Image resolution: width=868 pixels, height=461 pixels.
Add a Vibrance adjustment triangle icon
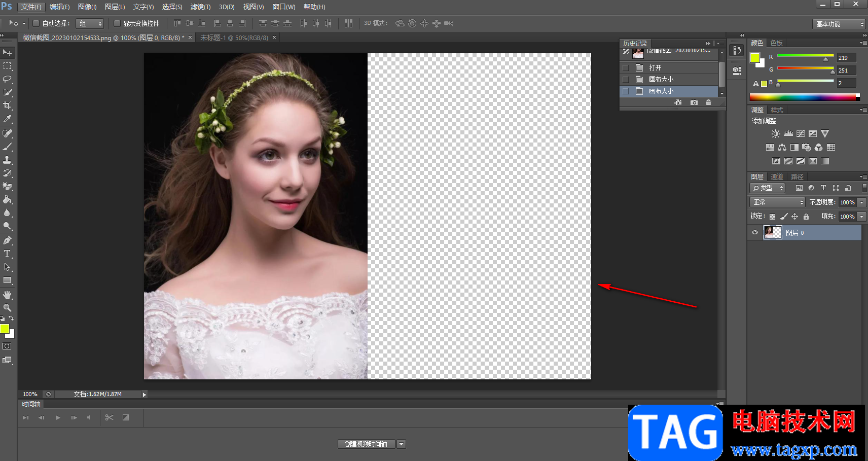(x=825, y=134)
